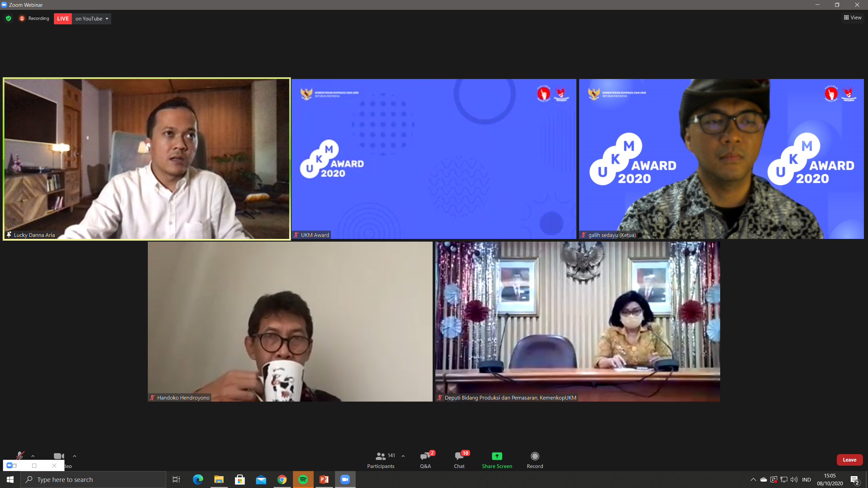
Task: Toggle the video camera on
Action: pyautogui.click(x=58, y=455)
